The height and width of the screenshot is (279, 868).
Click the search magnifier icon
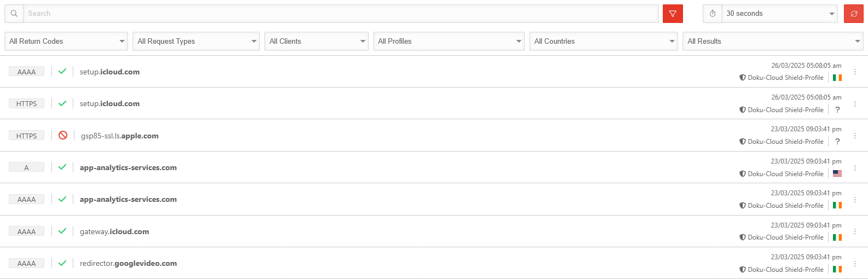(x=14, y=14)
